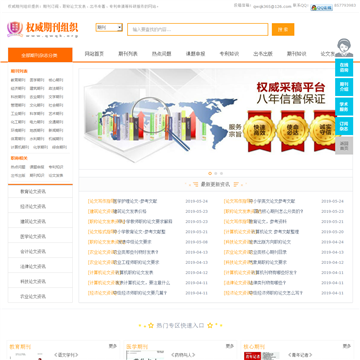Open the 经济论文资讯 sidebar category
Screen dimensions: 360x360
pyautogui.click(x=40, y=207)
